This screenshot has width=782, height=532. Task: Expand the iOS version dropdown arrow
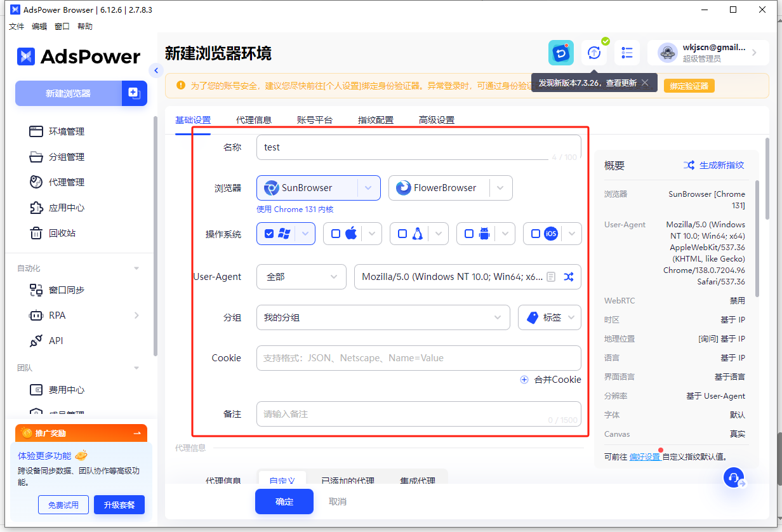(x=572, y=234)
